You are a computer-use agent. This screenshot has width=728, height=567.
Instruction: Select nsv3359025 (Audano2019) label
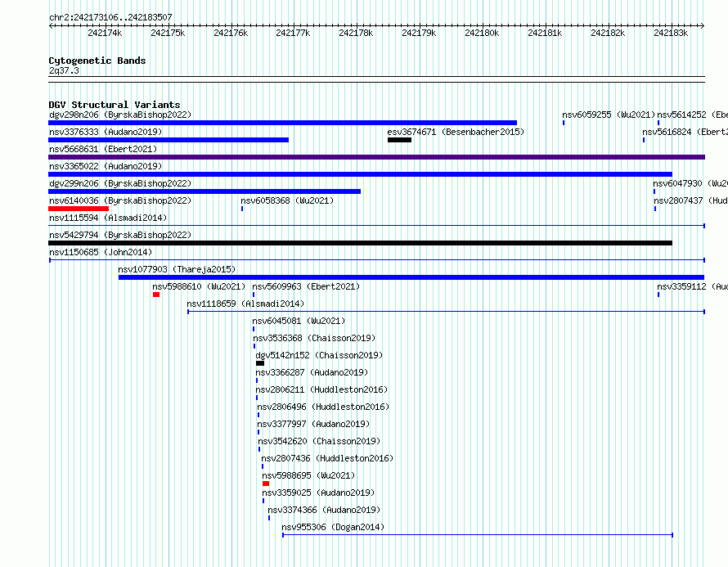[x=318, y=493]
